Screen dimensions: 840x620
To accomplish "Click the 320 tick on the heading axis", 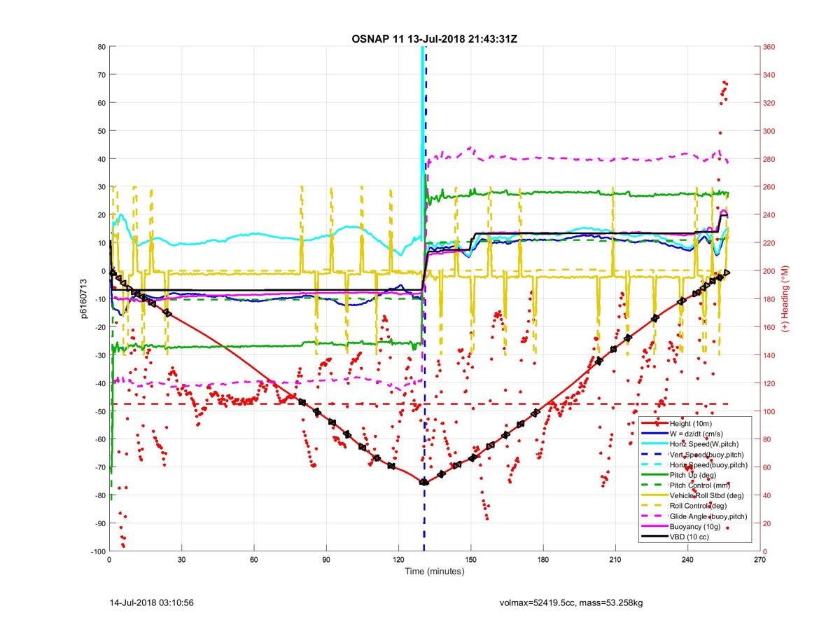I will click(769, 103).
